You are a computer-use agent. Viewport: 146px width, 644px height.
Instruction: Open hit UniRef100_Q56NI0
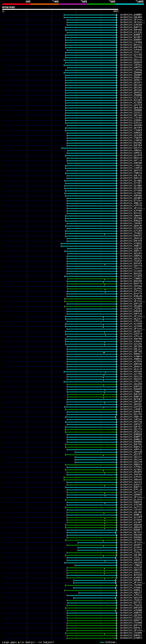131,77
